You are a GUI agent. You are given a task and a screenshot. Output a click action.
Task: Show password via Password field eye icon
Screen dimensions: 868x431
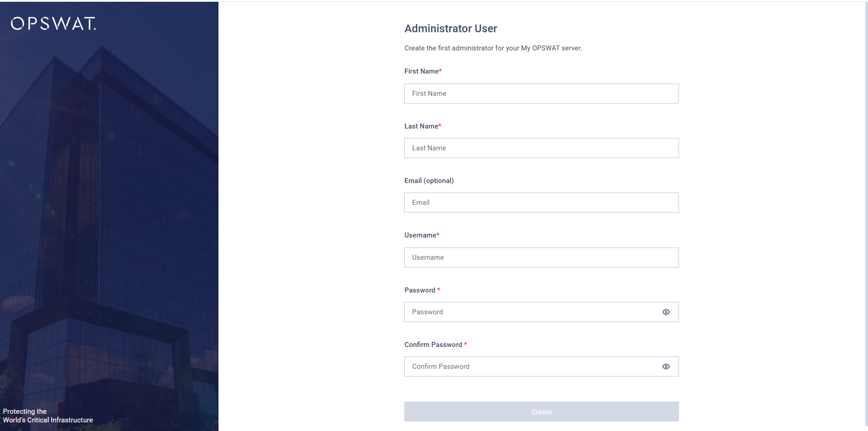[x=666, y=312]
